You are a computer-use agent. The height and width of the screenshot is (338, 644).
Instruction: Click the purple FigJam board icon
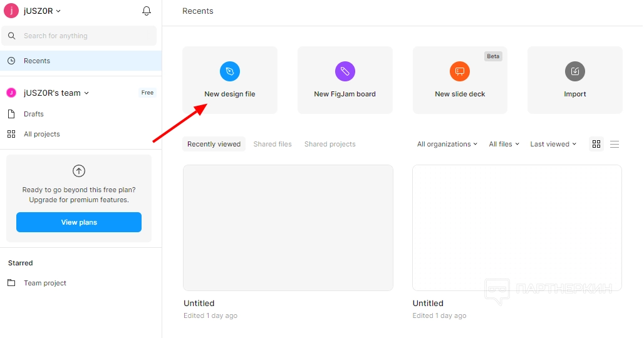345,71
